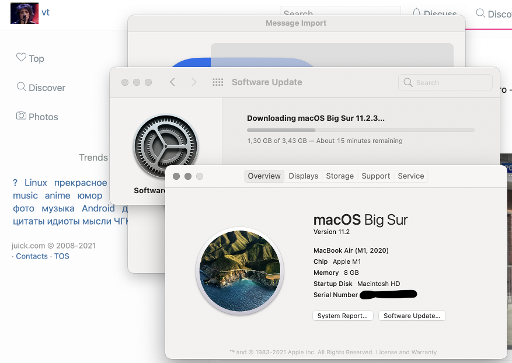Switch to the Overview tab
The image size is (512, 363).
264,176
